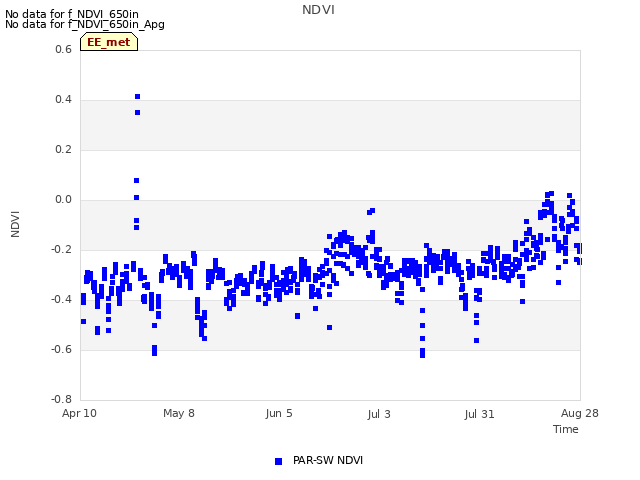Click 'No data for f_NDVI_650in_Apg' message

[85, 24]
